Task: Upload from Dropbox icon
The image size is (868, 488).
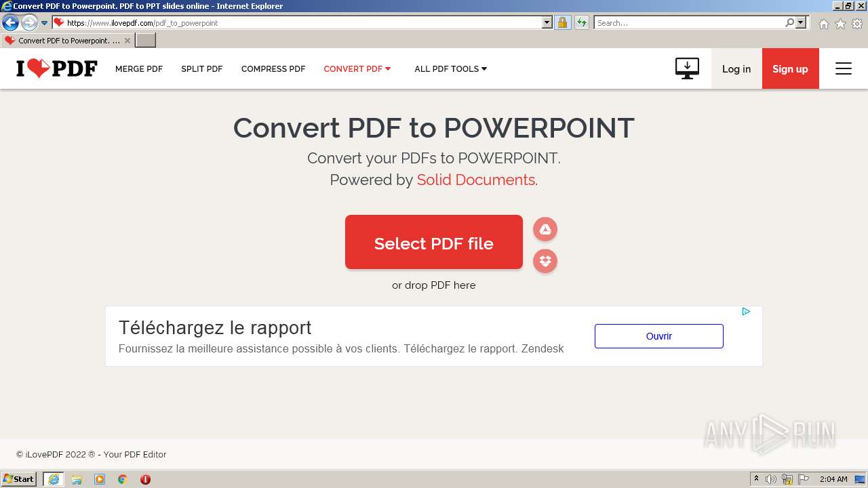Action: tap(545, 261)
